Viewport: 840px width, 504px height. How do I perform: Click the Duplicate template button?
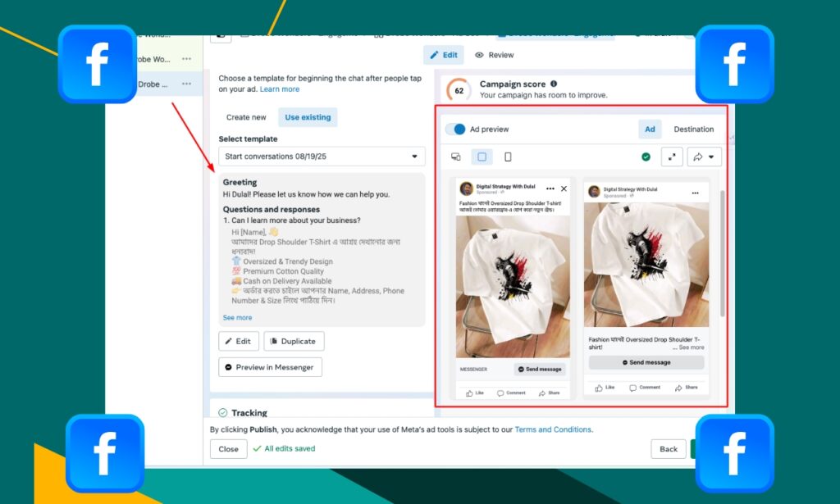[x=294, y=341]
